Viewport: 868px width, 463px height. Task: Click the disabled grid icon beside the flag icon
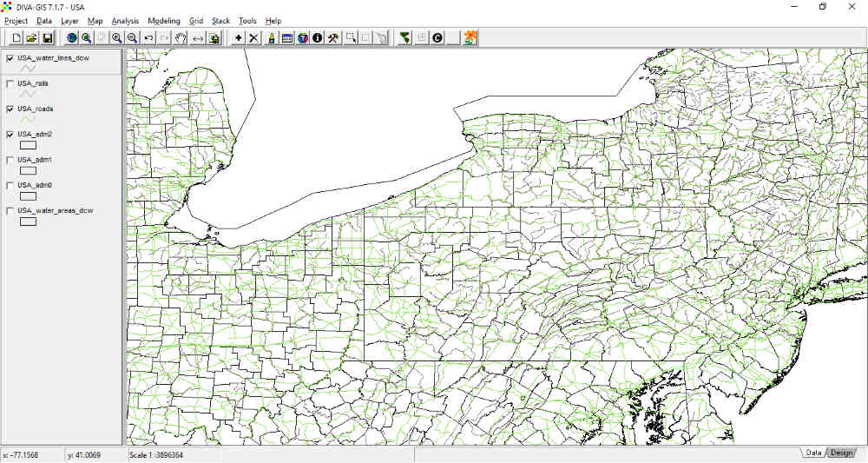tap(422, 37)
